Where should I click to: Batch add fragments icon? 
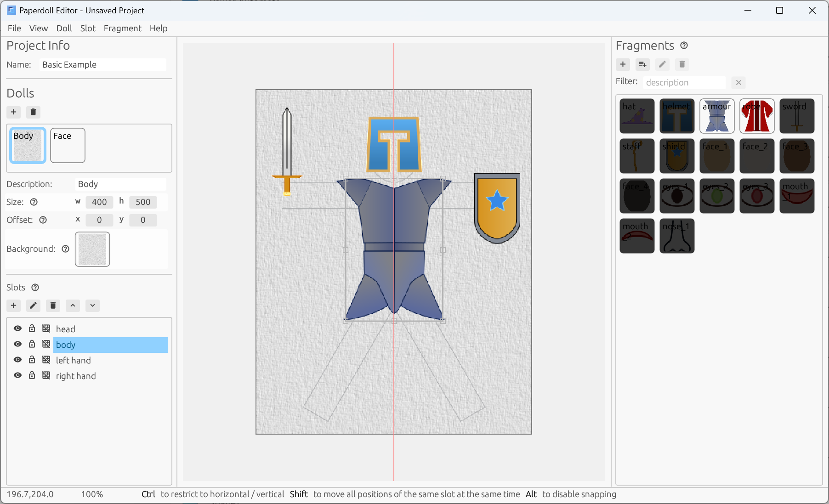[x=642, y=64]
